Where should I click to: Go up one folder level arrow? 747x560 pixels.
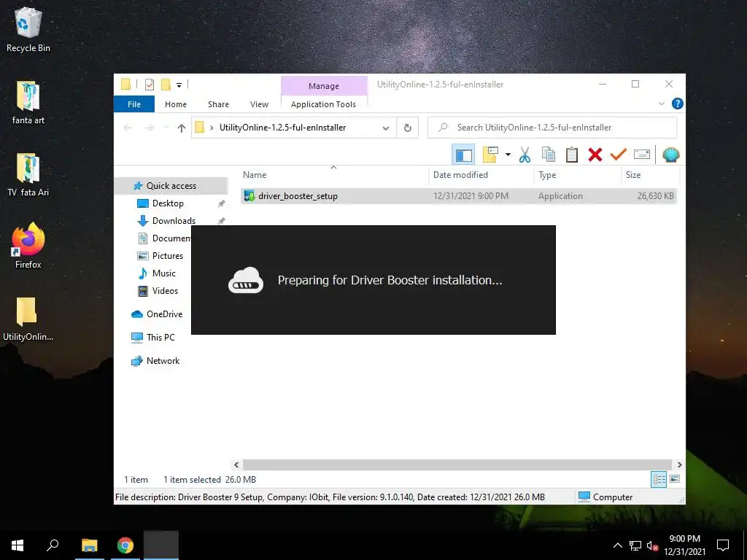181,128
